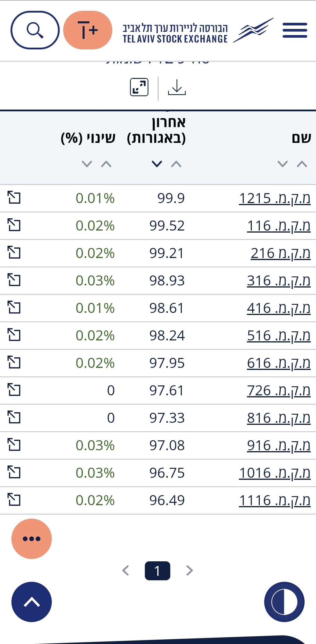Sort שינוי (%) column ascending
The image size is (316, 644).
coord(106,164)
